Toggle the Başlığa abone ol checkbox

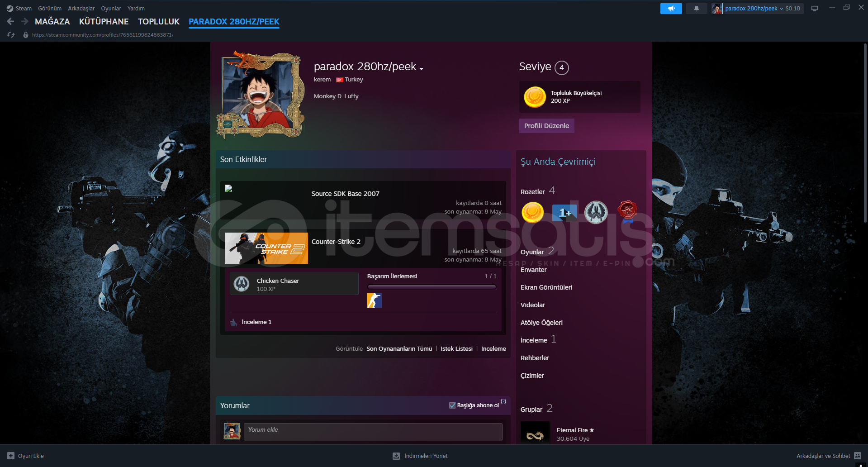452,405
